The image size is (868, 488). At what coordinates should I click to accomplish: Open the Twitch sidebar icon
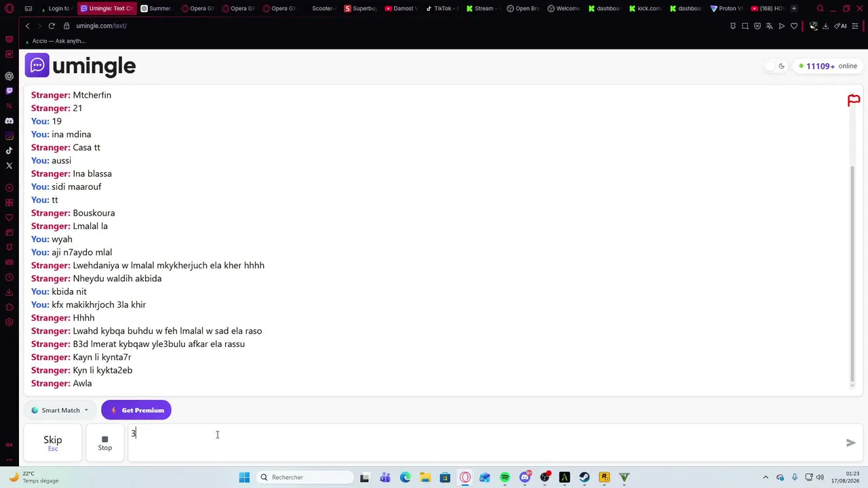tap(9, 91)
